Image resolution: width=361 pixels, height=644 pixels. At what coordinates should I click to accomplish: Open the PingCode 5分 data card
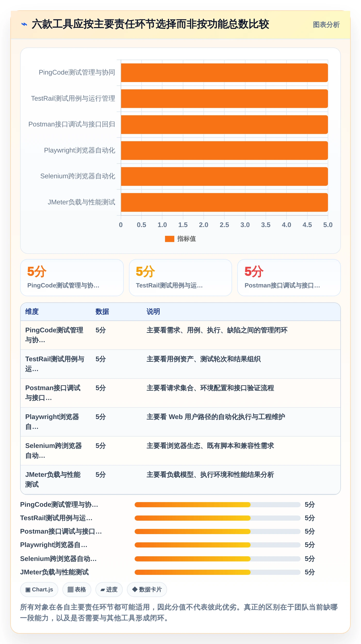pyautogui.click(x=72, y=278)
